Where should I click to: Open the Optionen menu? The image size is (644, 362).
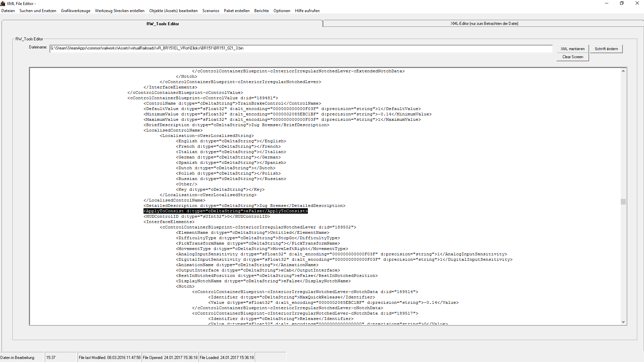pos(282,11)
